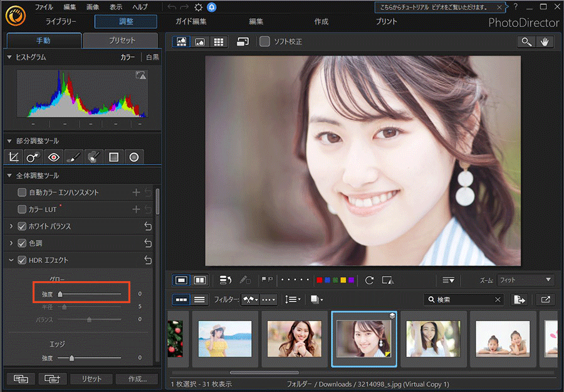Viewport: 564px width, 392px height.
Task: Open the Edit (編集) menu in menu bar
Action: 70,7
